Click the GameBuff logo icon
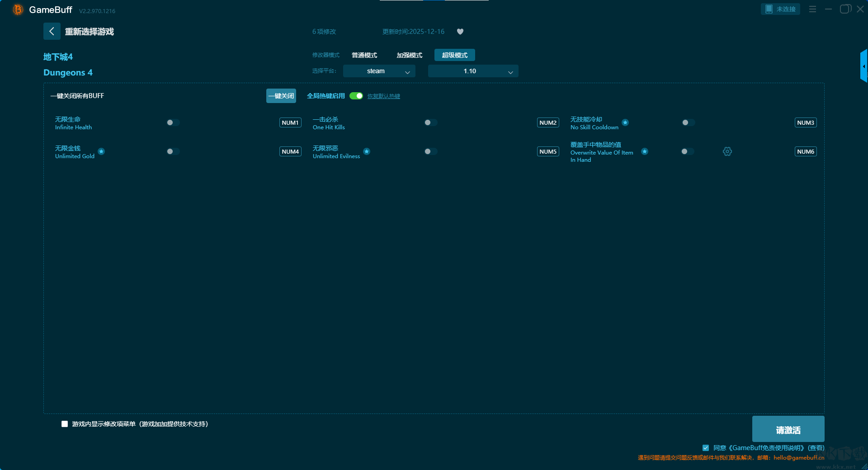The image size is (868, 470). pyautogui.click(x=18, y=9)
